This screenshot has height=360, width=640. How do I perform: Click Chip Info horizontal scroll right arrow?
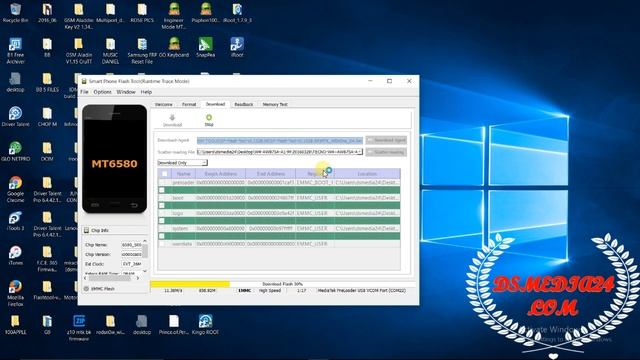[138, 278]
